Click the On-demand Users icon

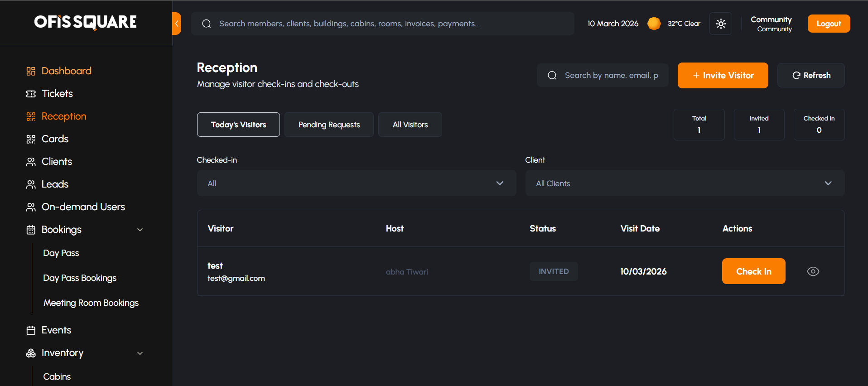pos(31,207)
